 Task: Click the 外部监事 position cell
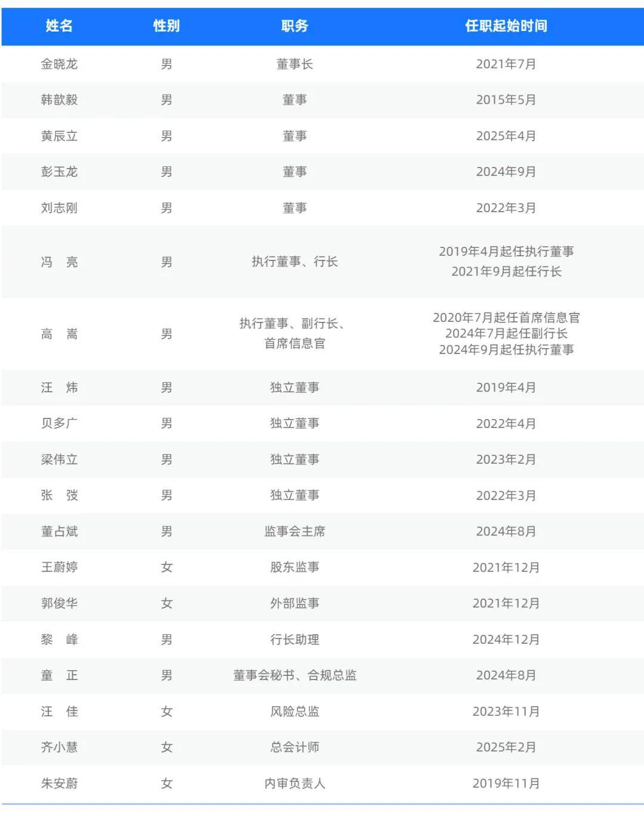(295, 603)
